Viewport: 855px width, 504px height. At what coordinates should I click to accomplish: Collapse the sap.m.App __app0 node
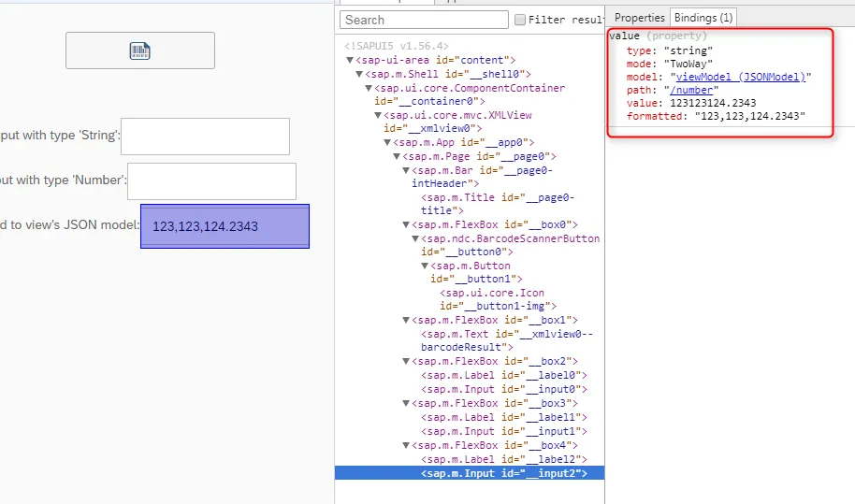point(386,142)
